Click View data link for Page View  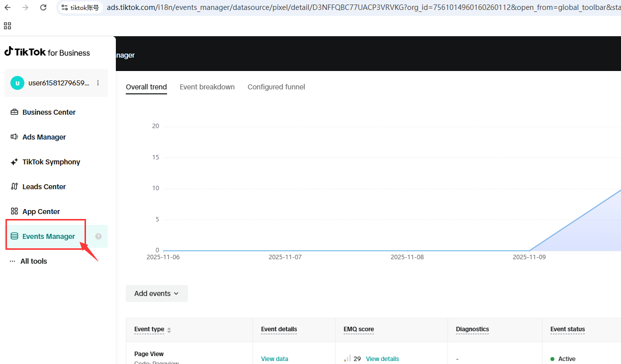coord(274,359)
